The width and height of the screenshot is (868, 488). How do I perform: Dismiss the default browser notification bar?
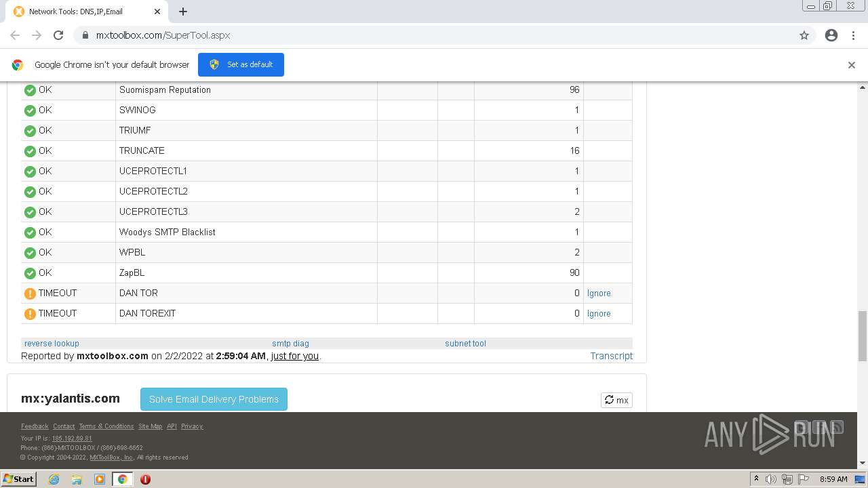852,65
